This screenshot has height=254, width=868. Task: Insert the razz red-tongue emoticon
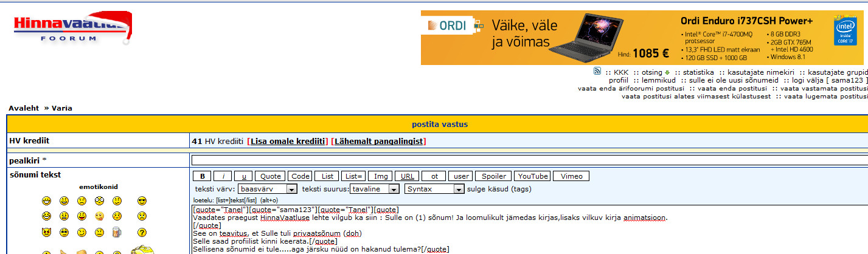coord(82,216)
